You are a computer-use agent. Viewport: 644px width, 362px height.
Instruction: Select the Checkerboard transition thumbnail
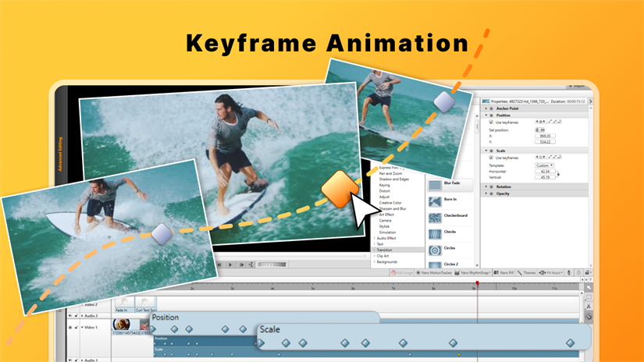tap(435, 218)
